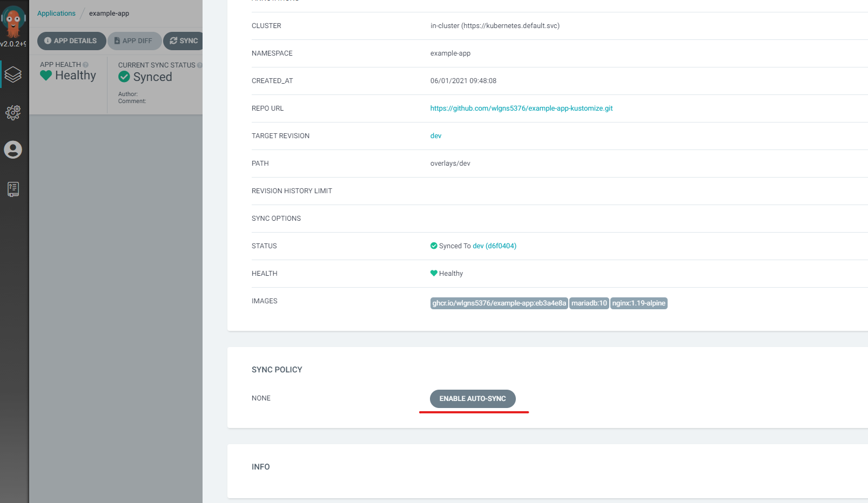Start a sync with the Sync button
Viewport: 868px width, 503px height.
(x=183, y=40)
